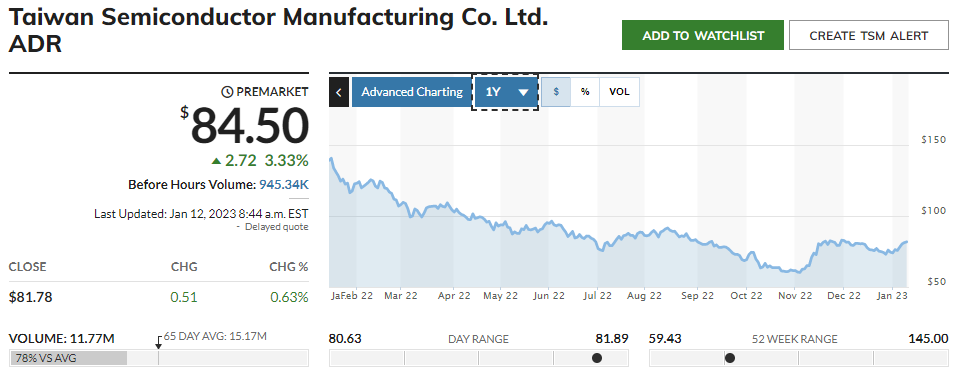The width and height of the screenshot is (954, 376).
Task: Click the 65 day average arrow marker
Action: click(159, 341)
